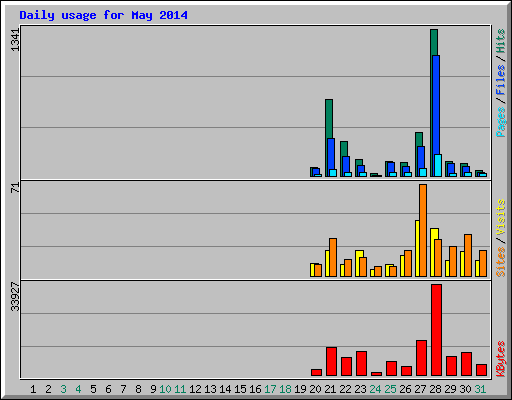Click day 19 on the date axis

[300, 389]
